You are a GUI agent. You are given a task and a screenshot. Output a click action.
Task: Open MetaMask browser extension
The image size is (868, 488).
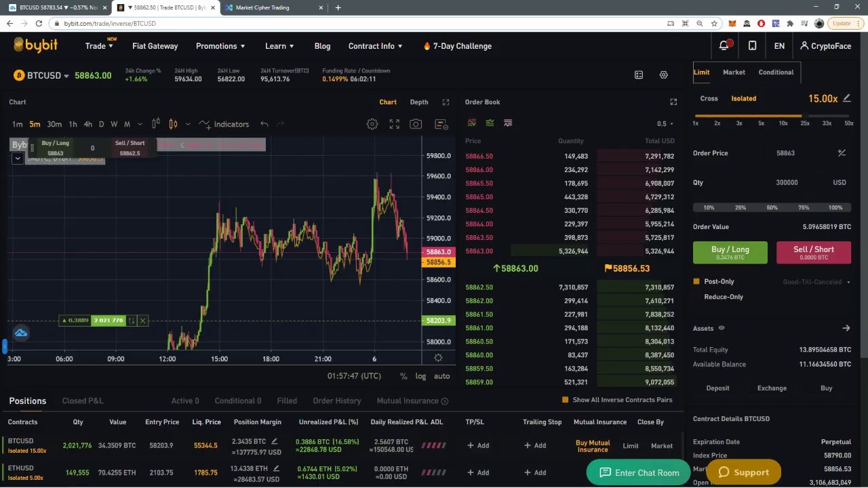tap(732, 23)
